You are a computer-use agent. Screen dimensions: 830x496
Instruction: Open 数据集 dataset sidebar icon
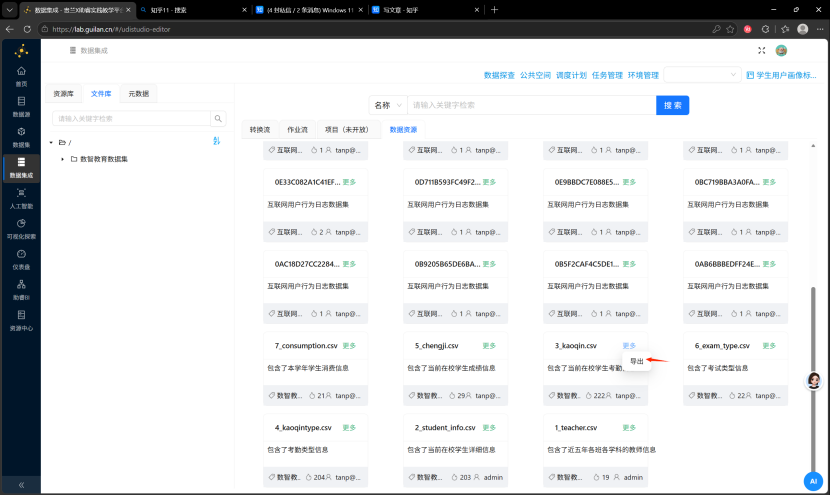point(21,137)
